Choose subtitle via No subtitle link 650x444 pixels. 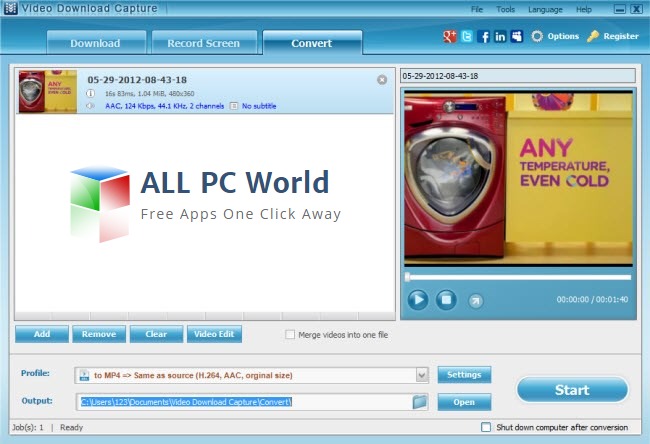point(259,106)
